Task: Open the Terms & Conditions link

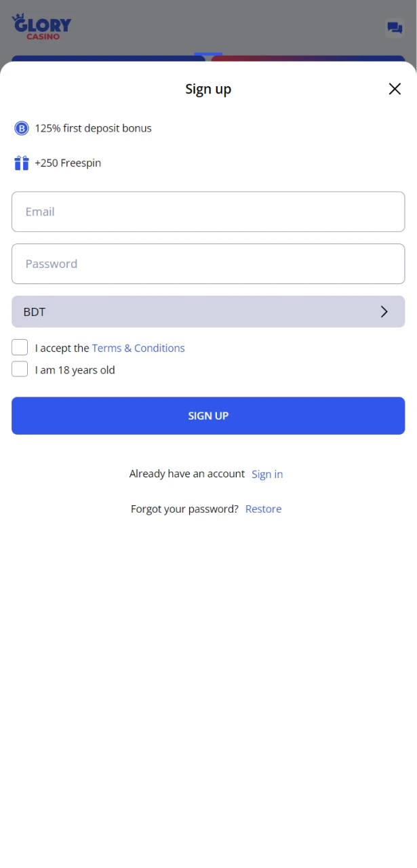Action: tap(138, 347)
